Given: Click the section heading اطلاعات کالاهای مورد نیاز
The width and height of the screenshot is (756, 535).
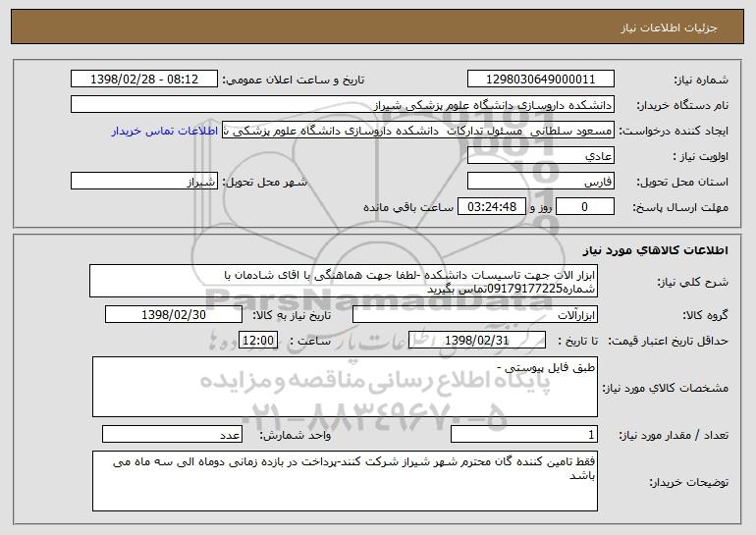Looking at the screenshot, I should [655, 250].
